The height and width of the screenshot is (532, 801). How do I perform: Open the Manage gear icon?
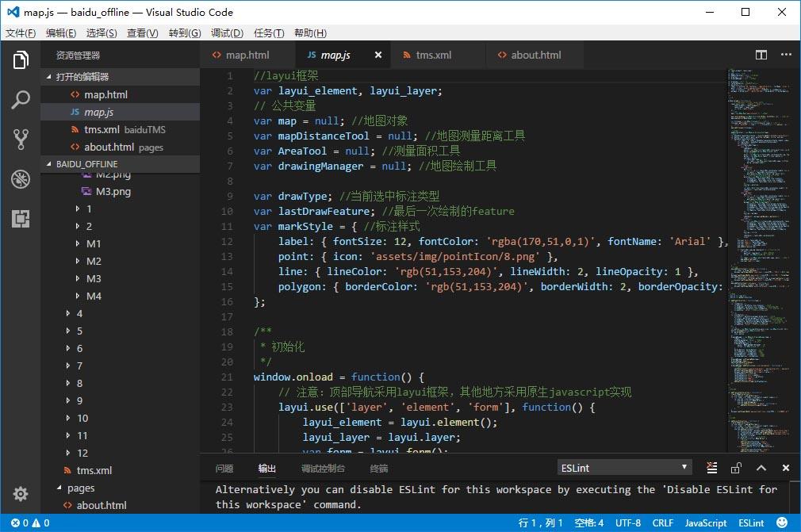coord(21,494)
